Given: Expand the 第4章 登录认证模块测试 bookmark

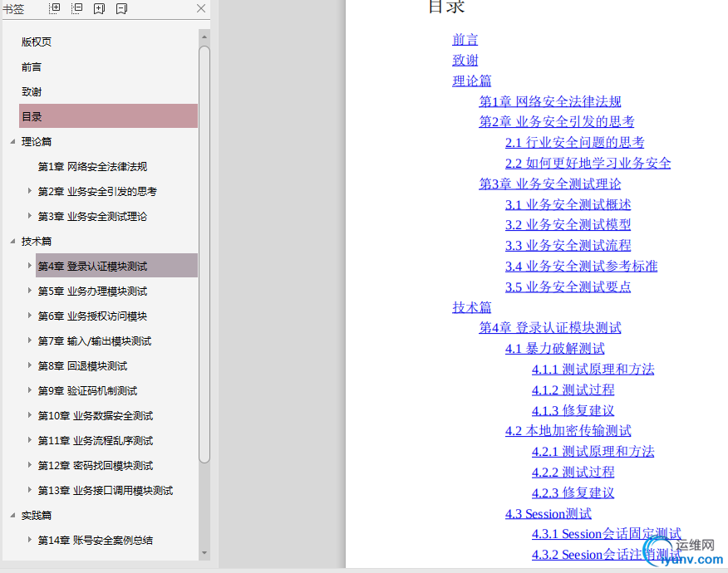Looking at the screenshot, I should point(29,266).
